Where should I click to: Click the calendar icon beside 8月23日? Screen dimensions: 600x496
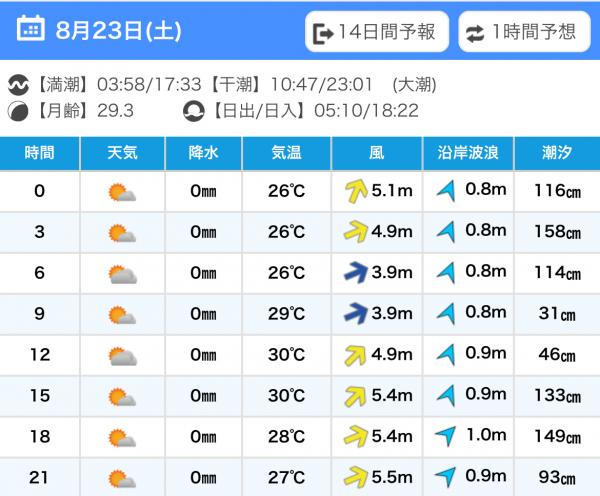coord(31,28)
